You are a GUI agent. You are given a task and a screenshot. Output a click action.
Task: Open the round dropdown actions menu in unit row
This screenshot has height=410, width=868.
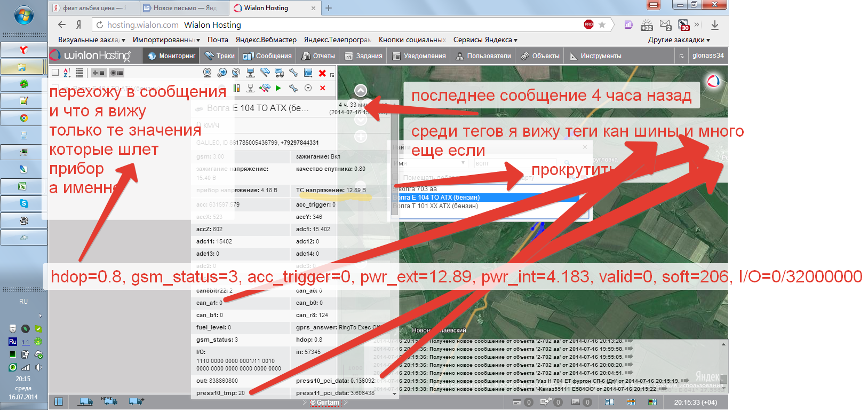coord(308,88)
